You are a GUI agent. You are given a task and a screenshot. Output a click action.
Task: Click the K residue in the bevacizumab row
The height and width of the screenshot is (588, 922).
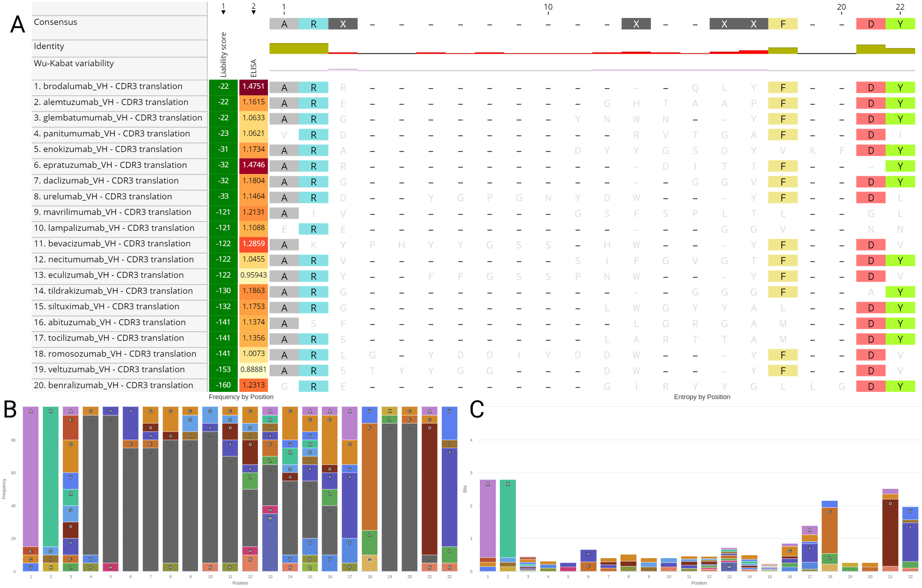[x=313, y=245]
